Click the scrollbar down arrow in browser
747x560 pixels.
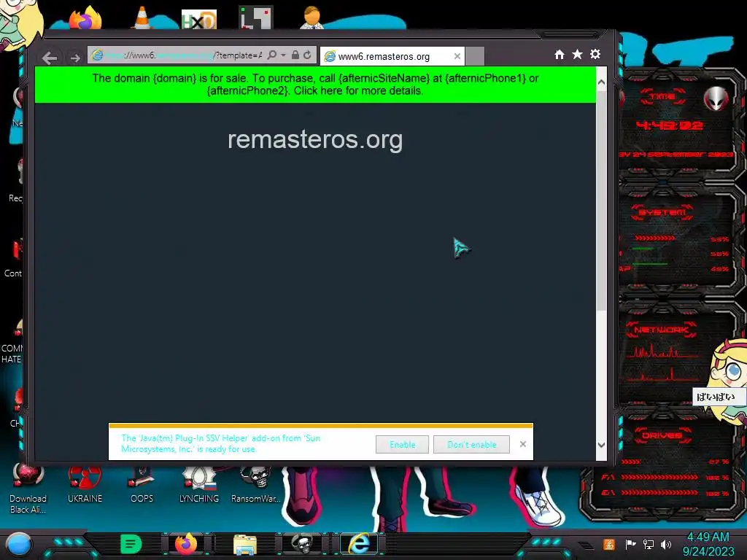601,445
